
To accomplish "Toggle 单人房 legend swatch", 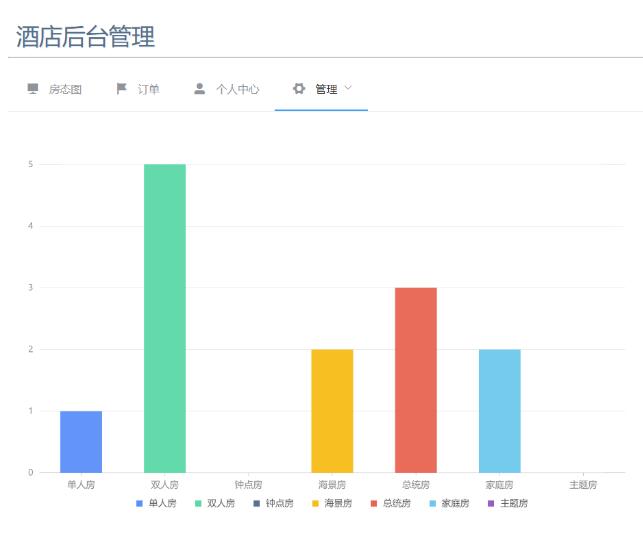I will coord(139,503).
